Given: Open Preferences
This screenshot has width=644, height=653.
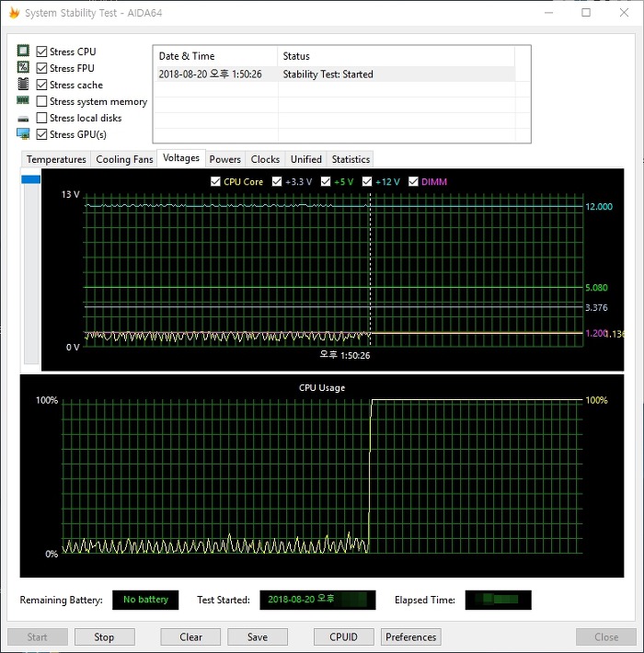Looking at the screenshot, I should [x=410, y=637].
